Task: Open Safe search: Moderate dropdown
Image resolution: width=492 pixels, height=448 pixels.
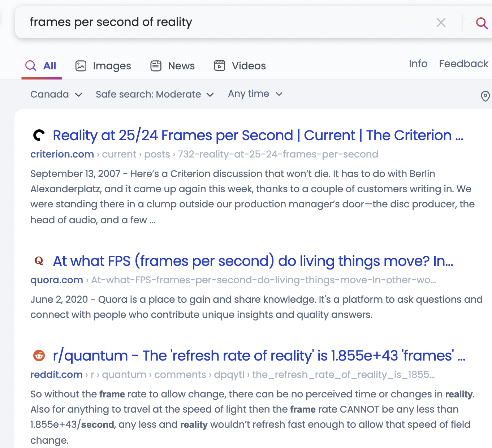Action: (x=155, y=94)
